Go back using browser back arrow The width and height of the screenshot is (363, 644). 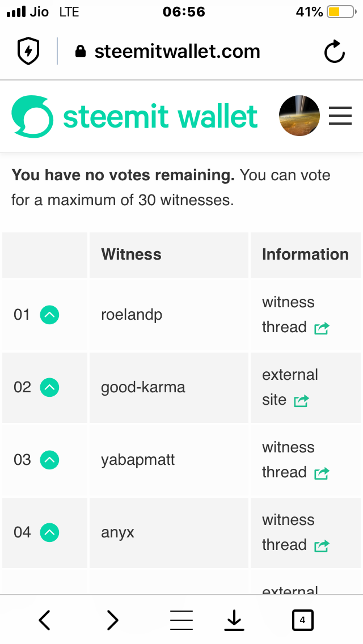pyautogui.click(x=45, y=620)
